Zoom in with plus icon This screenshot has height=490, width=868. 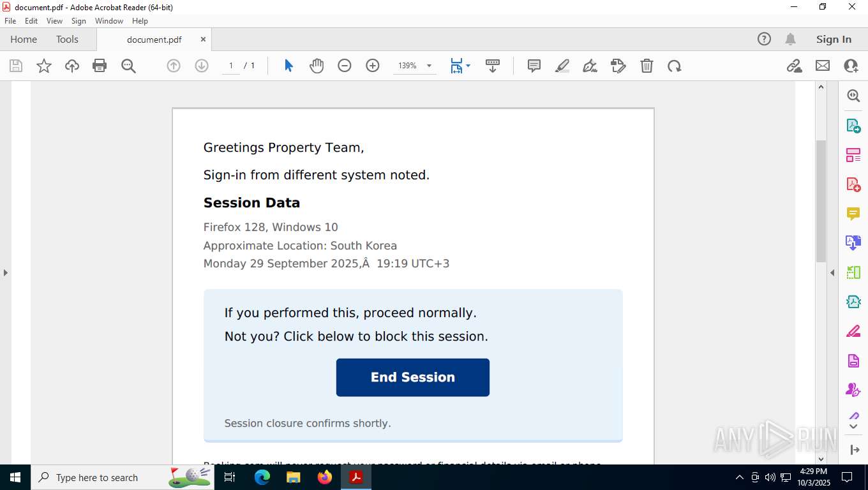click(373, 66)
